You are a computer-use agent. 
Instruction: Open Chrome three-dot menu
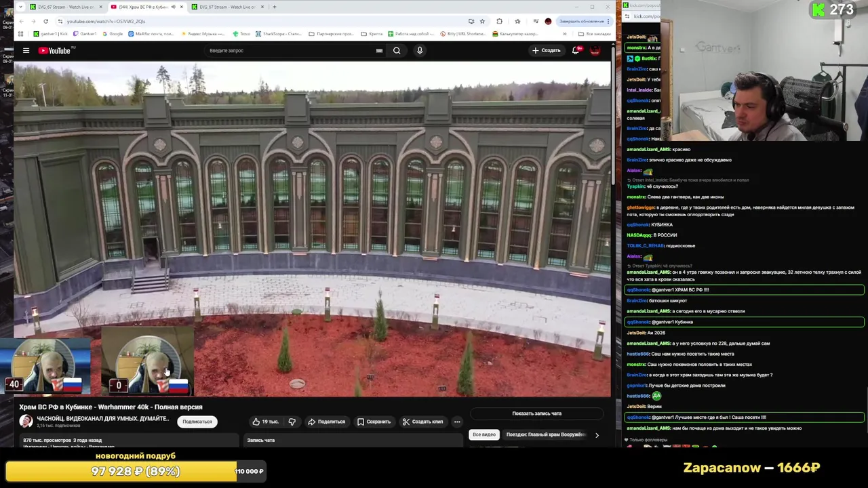click(x=608, y=21)
